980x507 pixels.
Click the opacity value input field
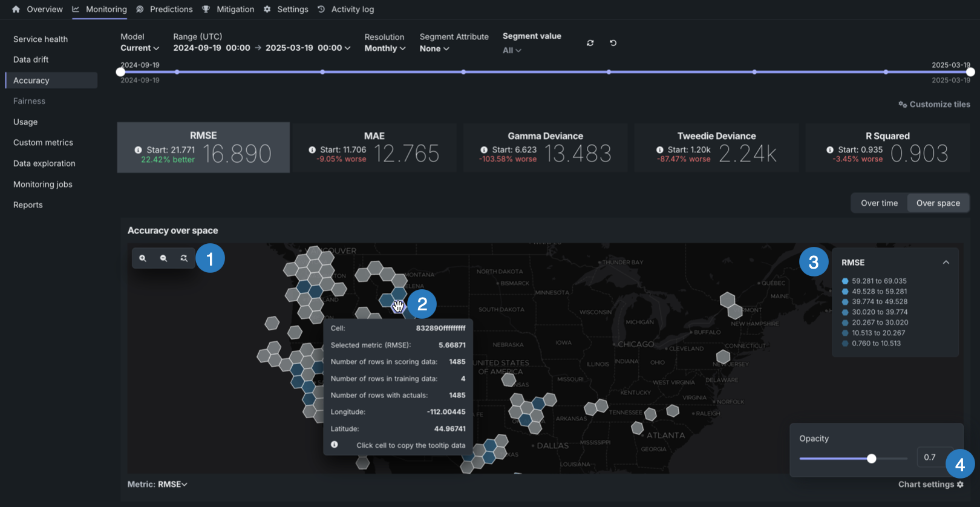(x=930, y=457)
